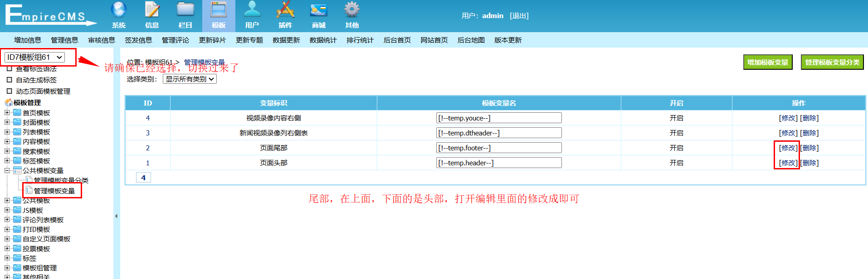This screenshot has width=868, height=279.
Task: Select the 用户 (User) person icon
Action: (x=252, y=10)
